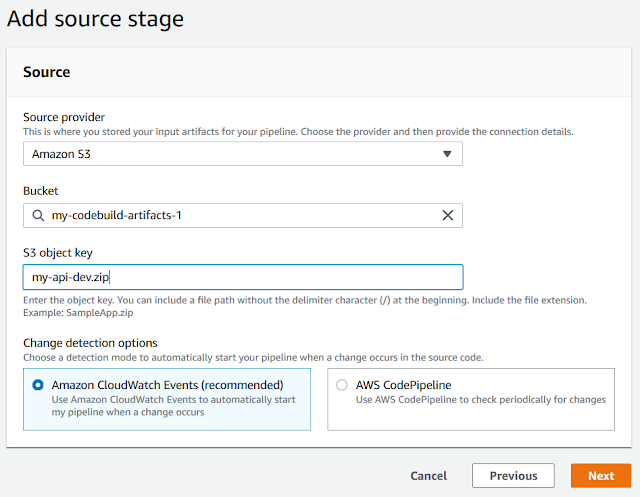Click the 'Source' section header text
The image size is (640, 497).
click(x=47, y=72)
